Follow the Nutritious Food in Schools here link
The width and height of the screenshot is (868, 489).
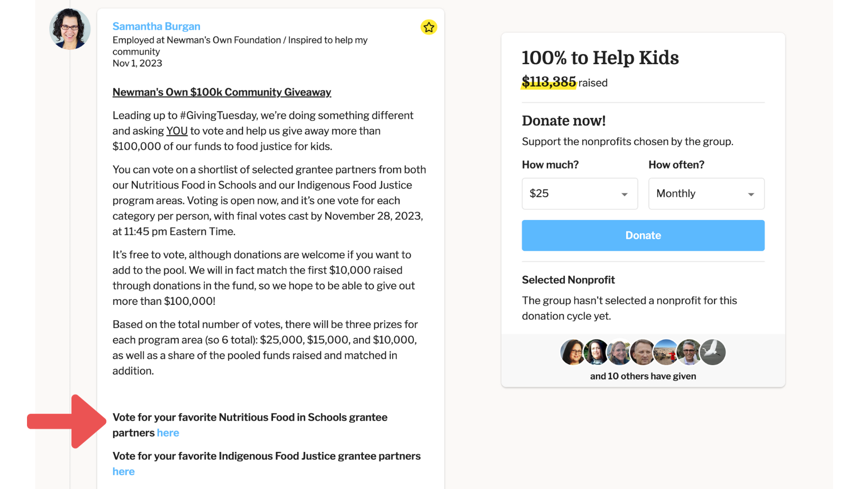(168, 433)
